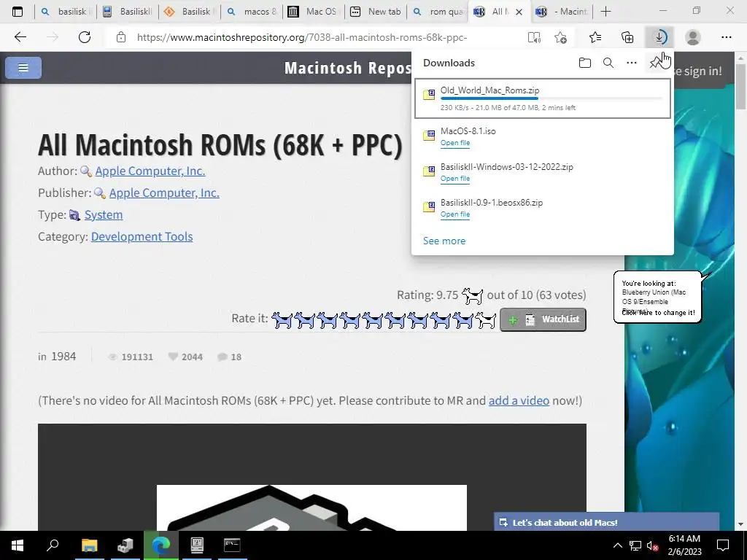Screen dimensions: 747x560
Task: Switch to the last Macintosh Repository tab
Action: tap(561, 12)
